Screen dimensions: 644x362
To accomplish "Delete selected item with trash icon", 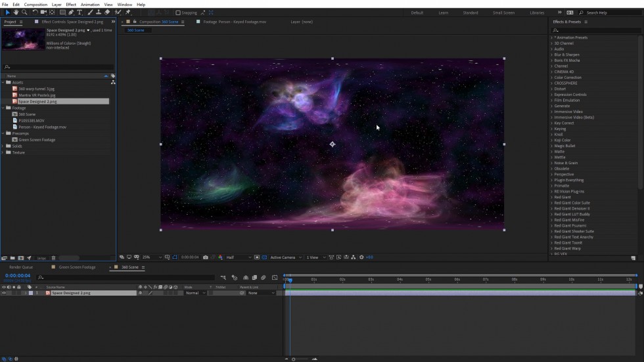I will pos(54,258).
